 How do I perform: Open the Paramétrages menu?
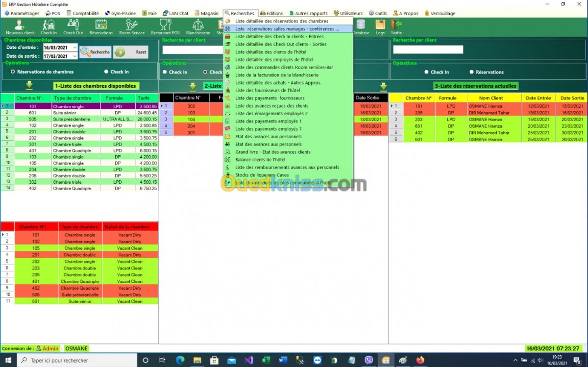22,13
